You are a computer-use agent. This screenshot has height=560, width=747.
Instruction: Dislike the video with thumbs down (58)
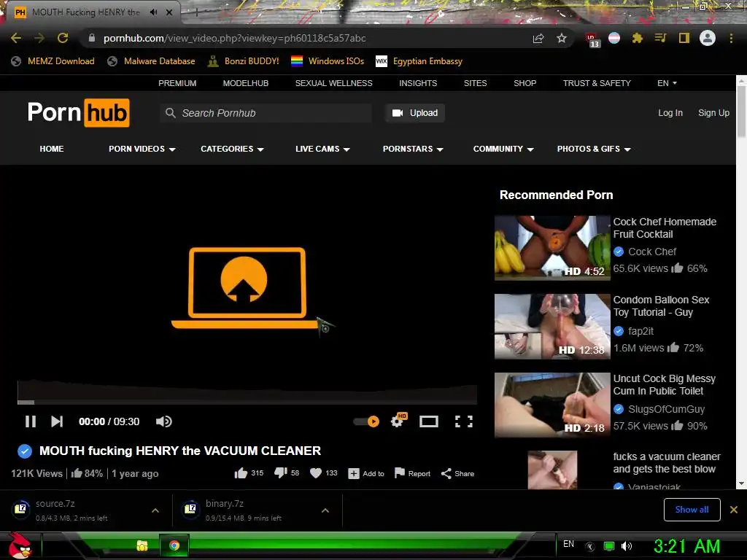[286, 473]
